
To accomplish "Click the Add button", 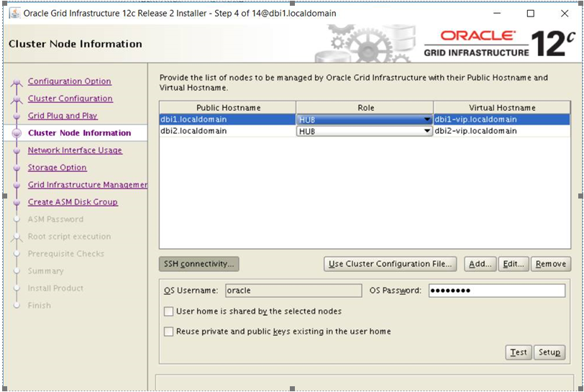I will click(480, 264).
